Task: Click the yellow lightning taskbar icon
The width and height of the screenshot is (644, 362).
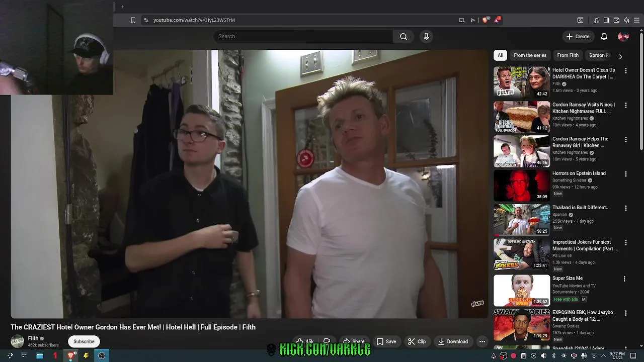Action: [x=86, y=355]
